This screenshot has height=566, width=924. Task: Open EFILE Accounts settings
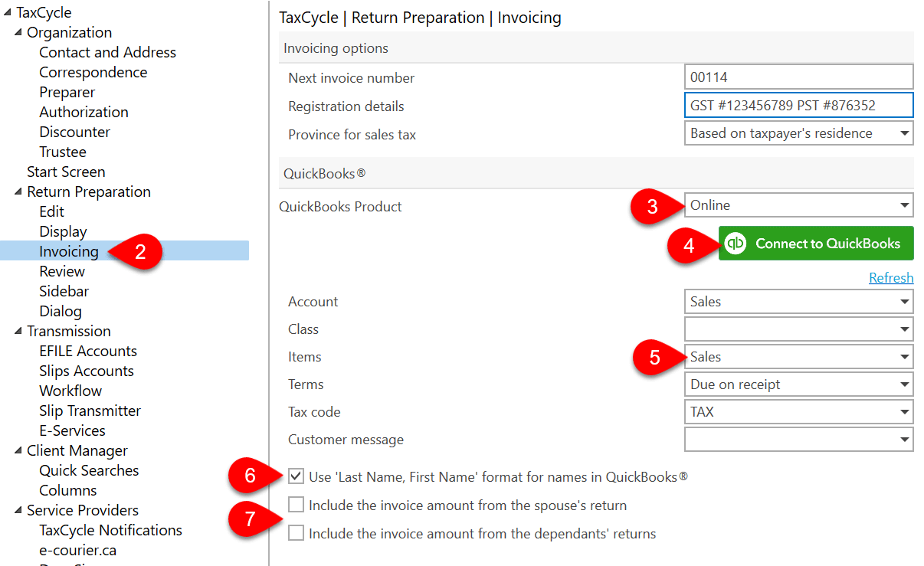click(x=88, y=351)
